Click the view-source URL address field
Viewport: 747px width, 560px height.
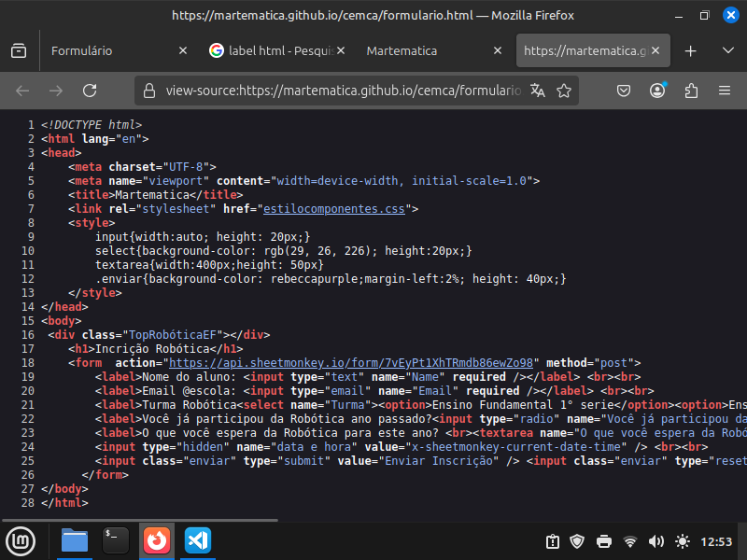pos(343,91)
